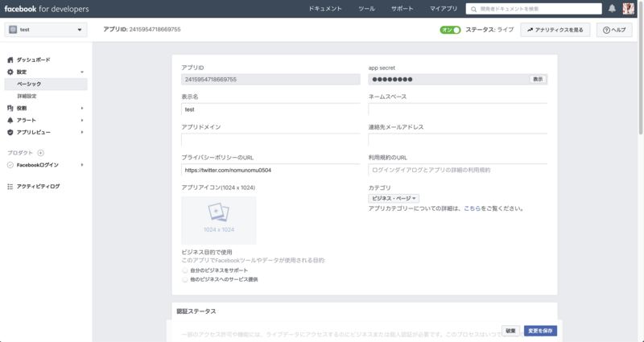
Task: Open the test app selector dropdown
Action: [x=46, y=30]
